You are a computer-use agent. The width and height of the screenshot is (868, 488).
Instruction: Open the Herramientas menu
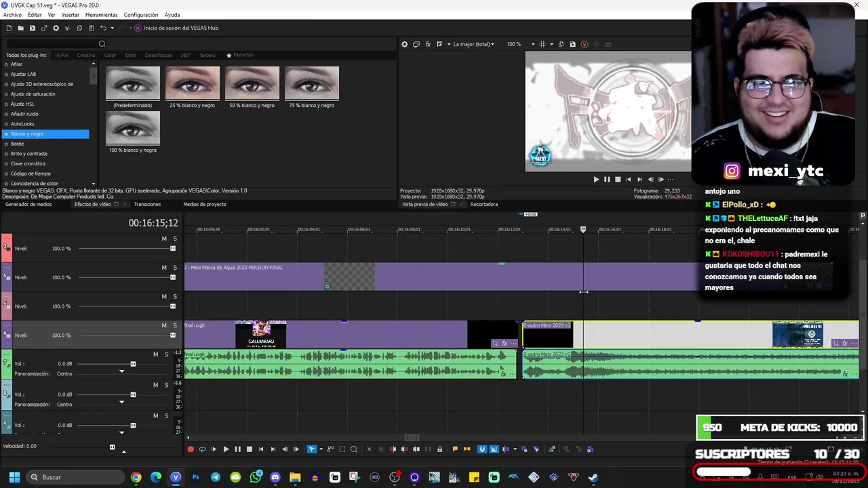click(101, 15)
